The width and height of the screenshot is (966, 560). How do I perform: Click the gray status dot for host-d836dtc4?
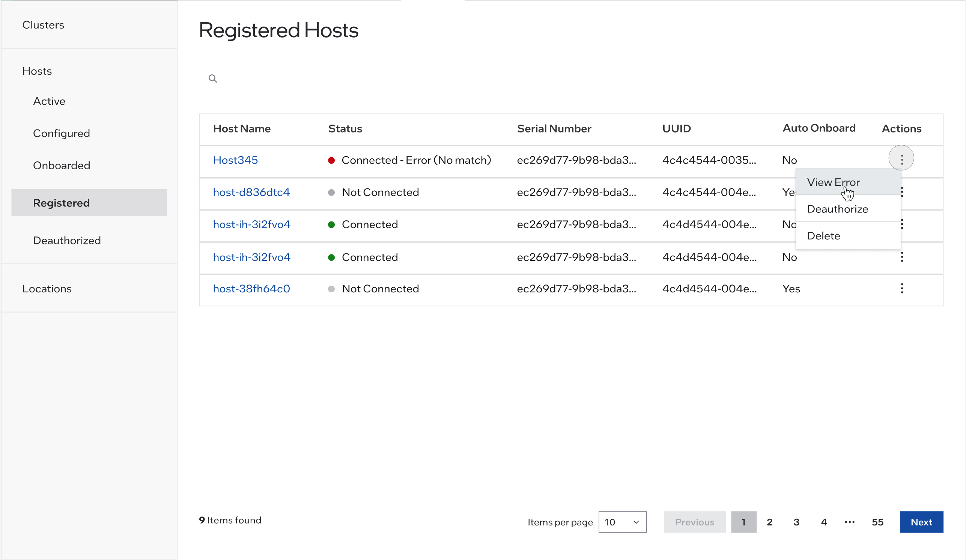332,192
